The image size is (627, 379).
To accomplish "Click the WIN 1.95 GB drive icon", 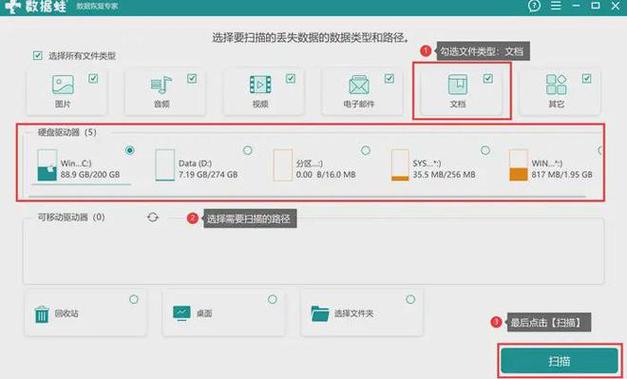I will click(518, 165).
